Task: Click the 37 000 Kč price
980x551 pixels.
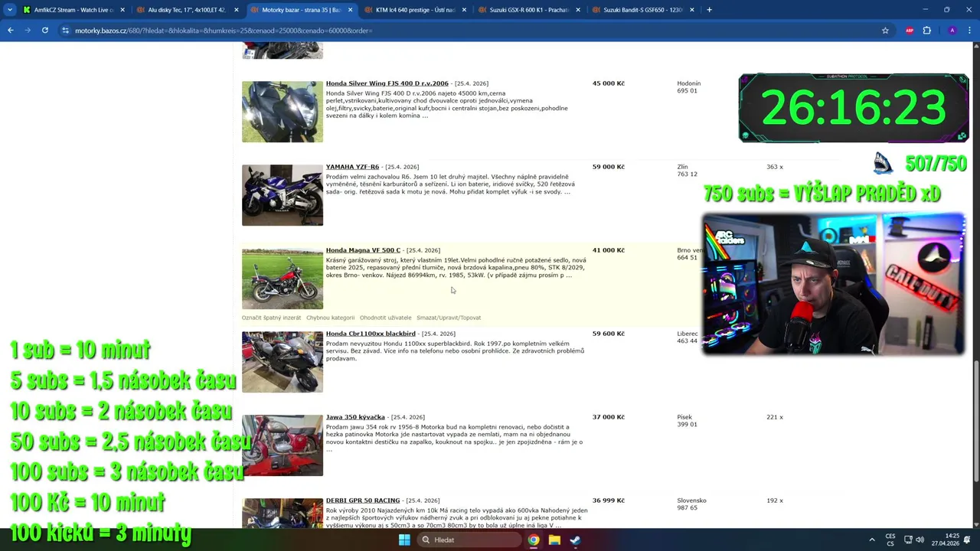Action: [608, 417]
